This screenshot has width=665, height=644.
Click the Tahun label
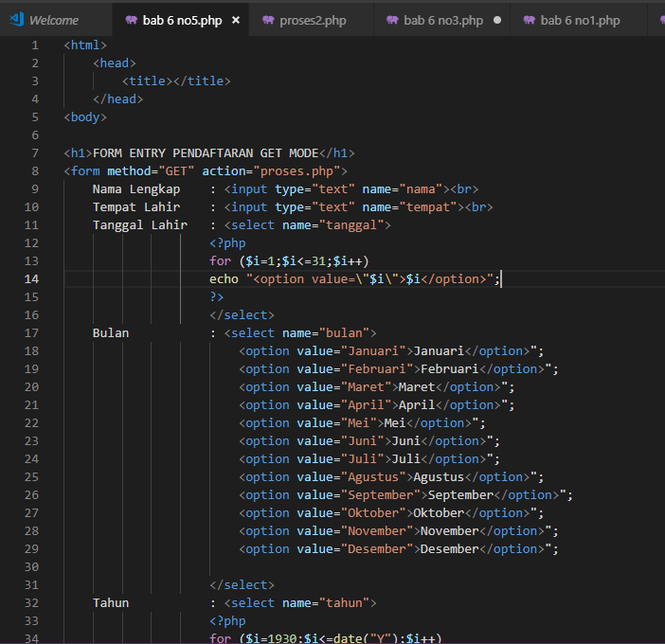point(111,603)
